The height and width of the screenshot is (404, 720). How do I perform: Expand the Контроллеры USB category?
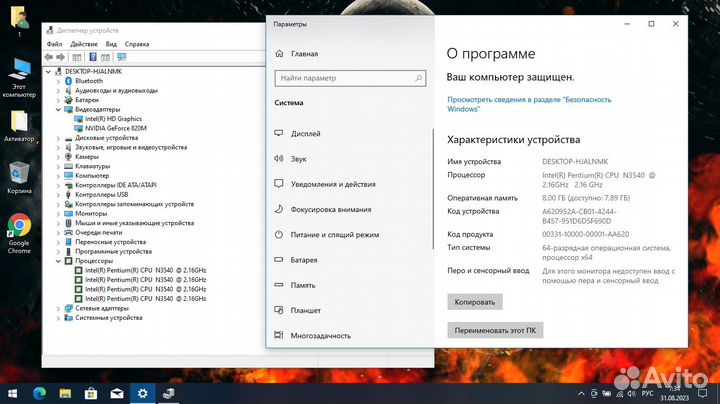coord(58,195)
